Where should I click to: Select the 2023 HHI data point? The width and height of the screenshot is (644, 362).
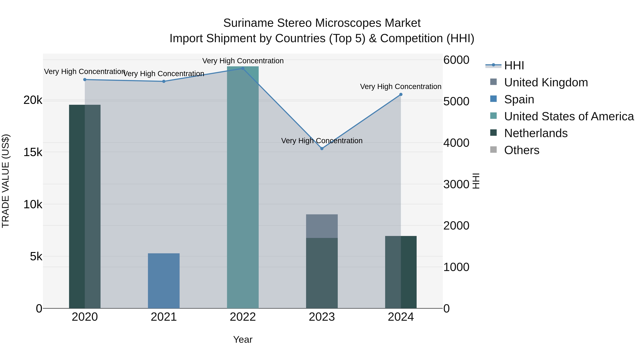[322, 149]
